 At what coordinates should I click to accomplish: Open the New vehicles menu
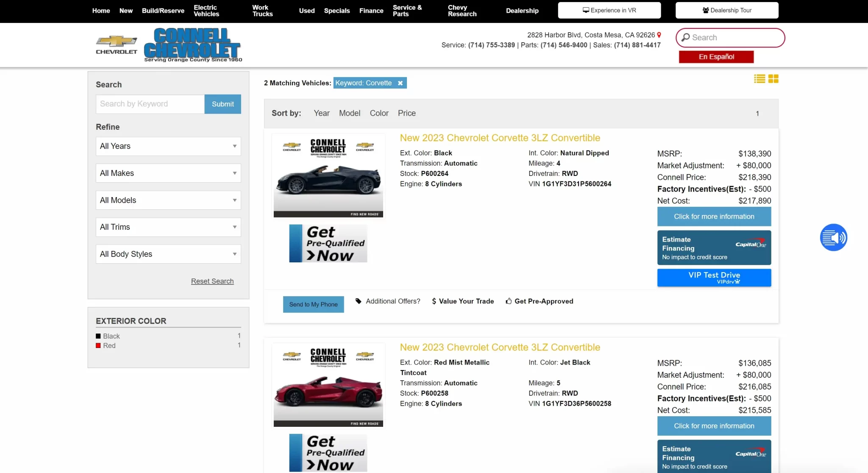click(x=126, y=11)
